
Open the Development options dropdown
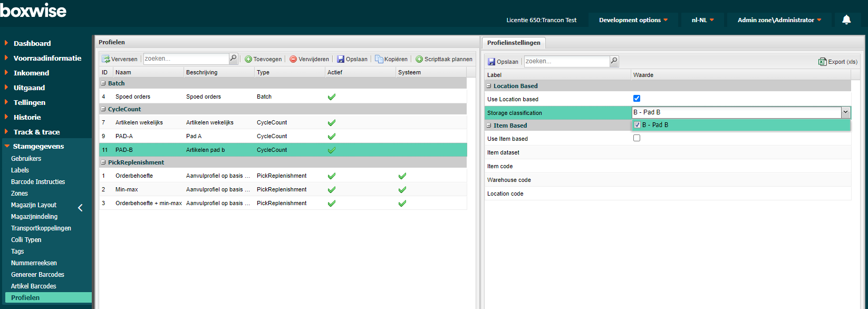(633, 20)
